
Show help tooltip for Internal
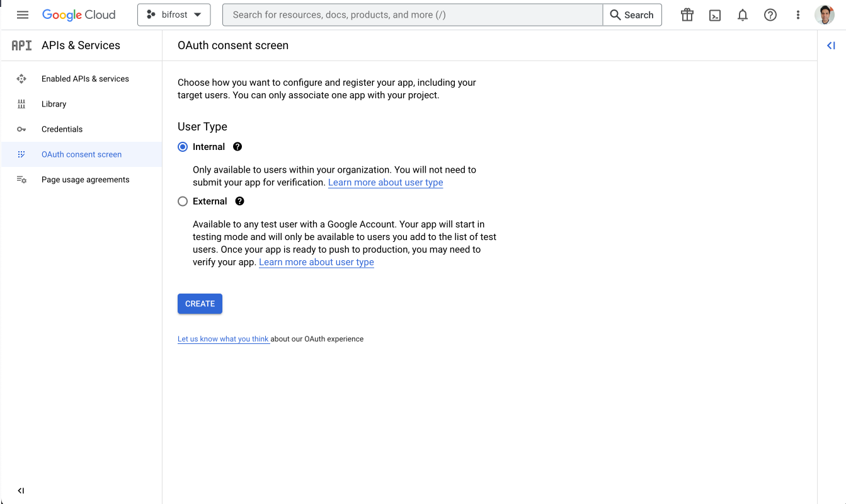pos(237,147)
